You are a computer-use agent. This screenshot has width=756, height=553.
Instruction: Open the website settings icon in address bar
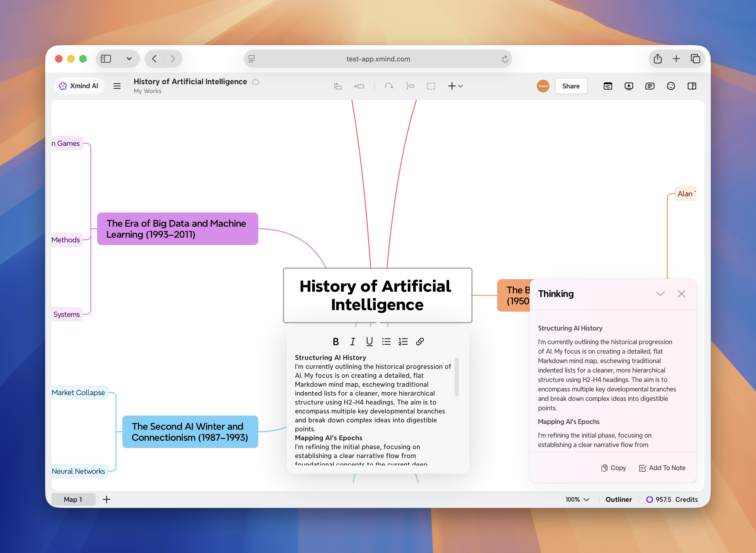click(251, 59)
